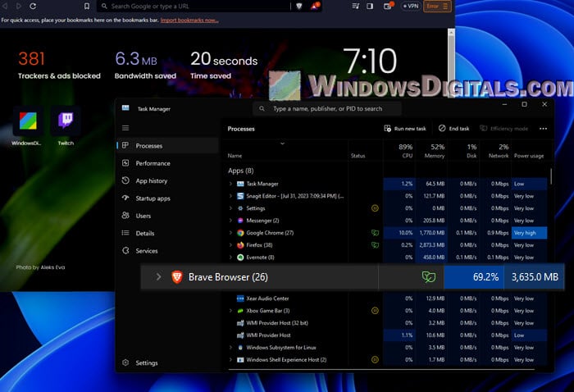Click efficiency leaf icon on Chrome row
Viewport: 574px width, 392px height.
pyautogui.click(x=375, y=233)
